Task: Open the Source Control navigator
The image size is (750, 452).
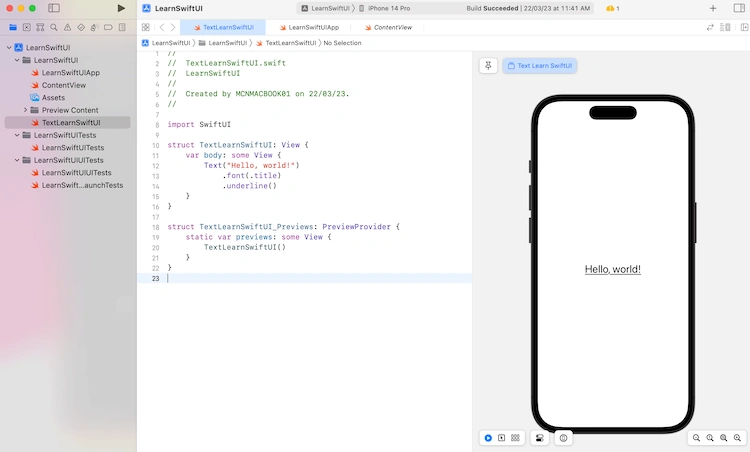Action: click(27, 27)
